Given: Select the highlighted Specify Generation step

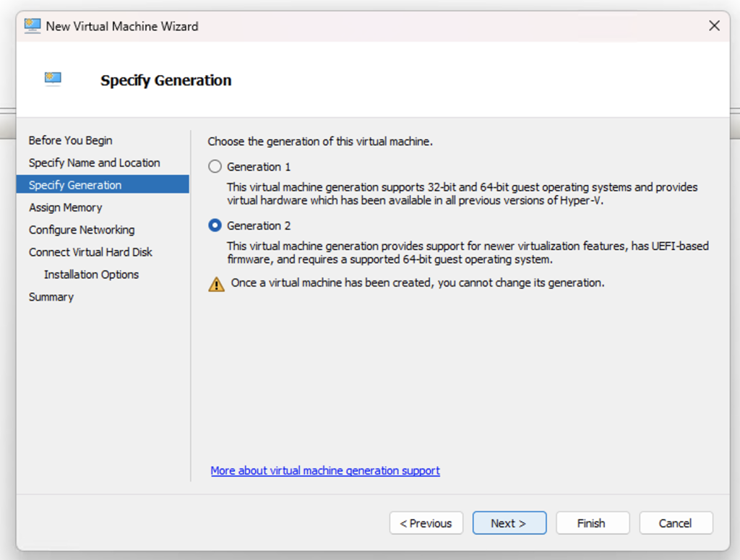Looking at the screenshot, I should click(x=75, y=185).
